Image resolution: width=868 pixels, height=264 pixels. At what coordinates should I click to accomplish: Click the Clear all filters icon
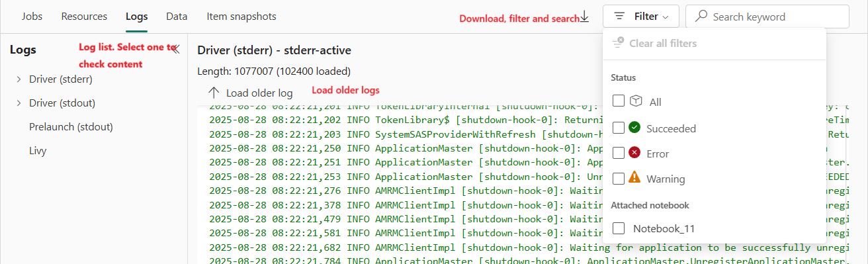(618, 43)
